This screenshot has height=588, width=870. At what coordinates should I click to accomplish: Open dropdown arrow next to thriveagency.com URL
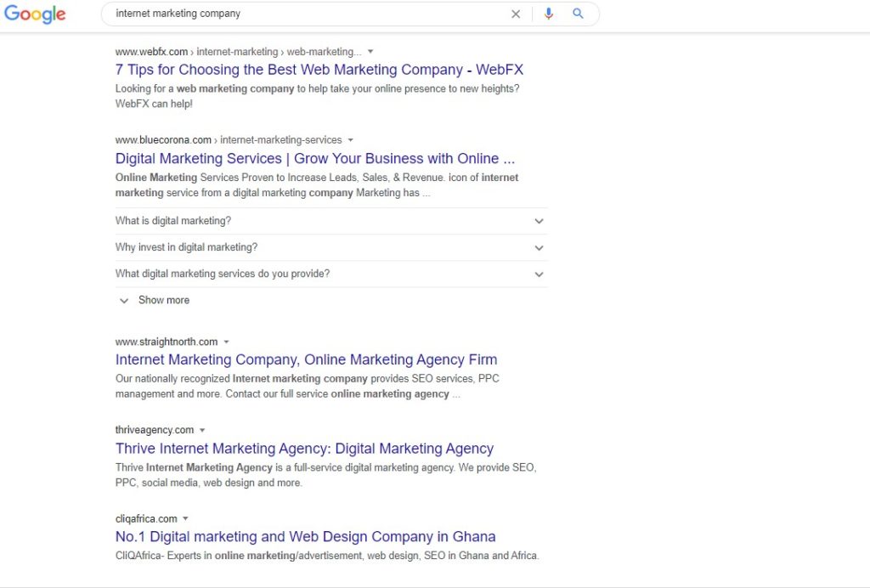(x=202, y=430)
